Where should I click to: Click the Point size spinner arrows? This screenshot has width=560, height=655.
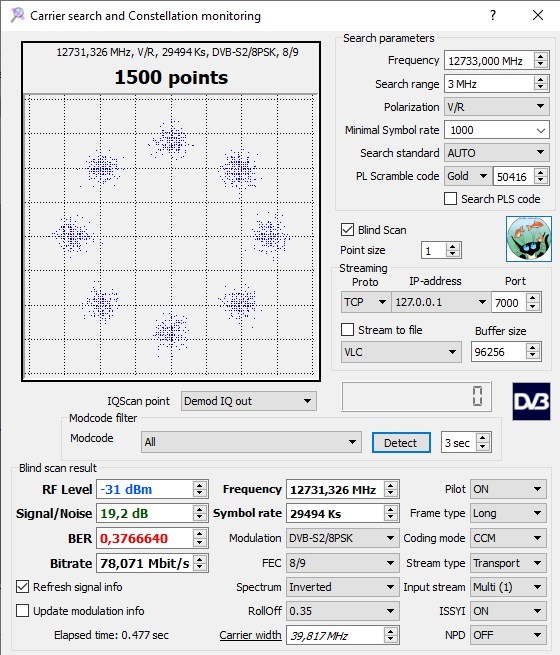[453, 250]
